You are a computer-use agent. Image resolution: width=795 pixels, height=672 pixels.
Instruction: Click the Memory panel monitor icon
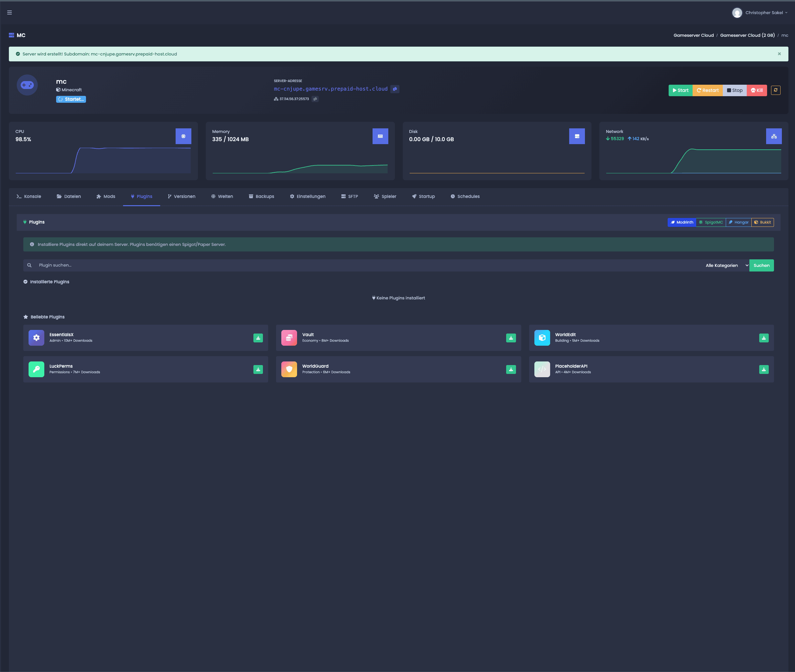pos(380,136)
